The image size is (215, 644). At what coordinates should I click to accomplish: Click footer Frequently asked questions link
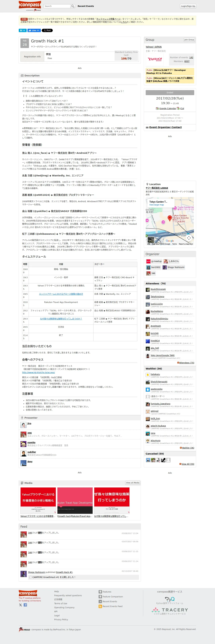tap(68, 596)
